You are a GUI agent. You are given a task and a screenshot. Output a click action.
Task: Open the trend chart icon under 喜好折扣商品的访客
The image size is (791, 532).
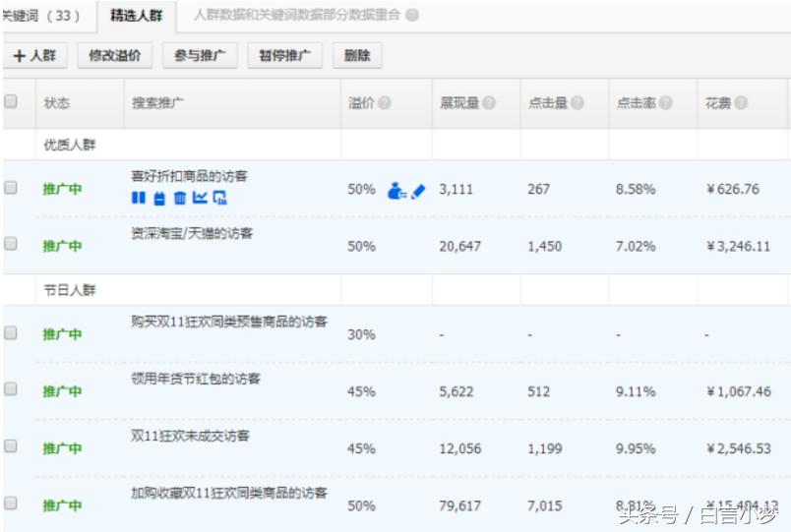(200, 198)
